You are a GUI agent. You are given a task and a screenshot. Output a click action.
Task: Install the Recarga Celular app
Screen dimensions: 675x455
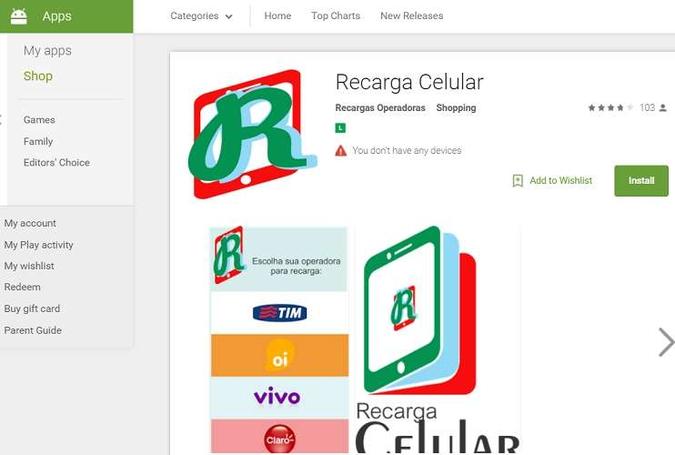(x=641, y=181)
